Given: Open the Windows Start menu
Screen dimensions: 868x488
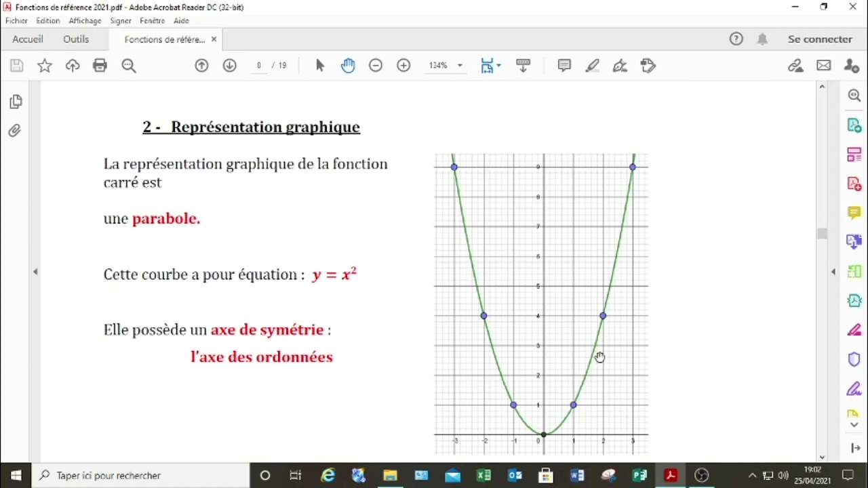Looking at the screenshot, I should (16, 476).
